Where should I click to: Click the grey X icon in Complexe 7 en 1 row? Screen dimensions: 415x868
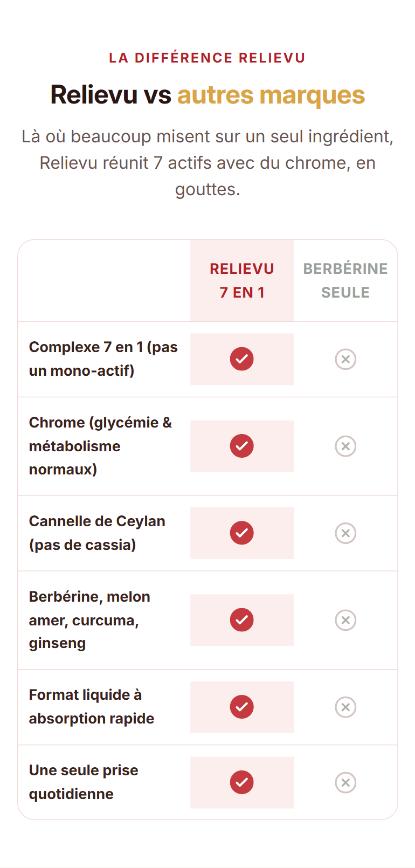[345, 359]
